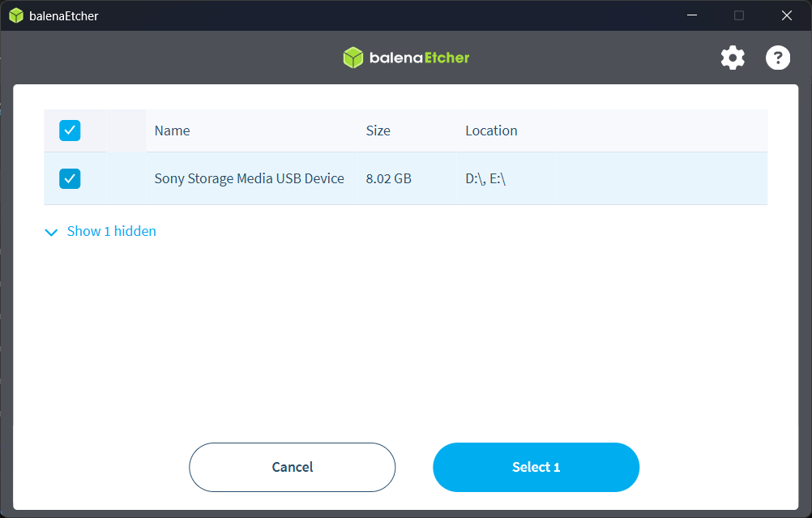This screenshot has width=812, height=518.
Task: Deselect the Sony Storage Media USB Device checkbox
Action: pyautogui.click(x=70, y=178)
